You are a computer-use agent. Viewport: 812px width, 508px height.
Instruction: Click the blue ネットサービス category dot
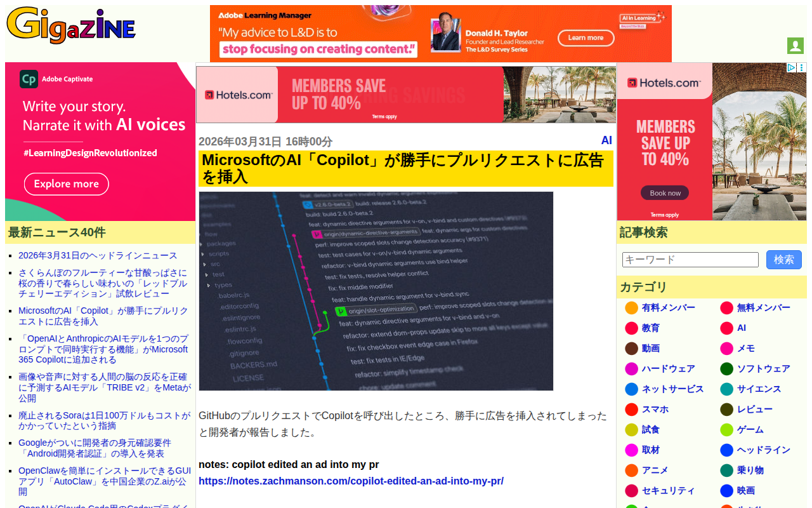pos(631,389)
